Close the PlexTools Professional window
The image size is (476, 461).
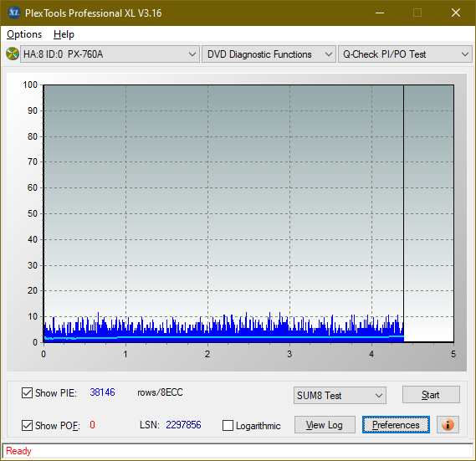[456, 13]
